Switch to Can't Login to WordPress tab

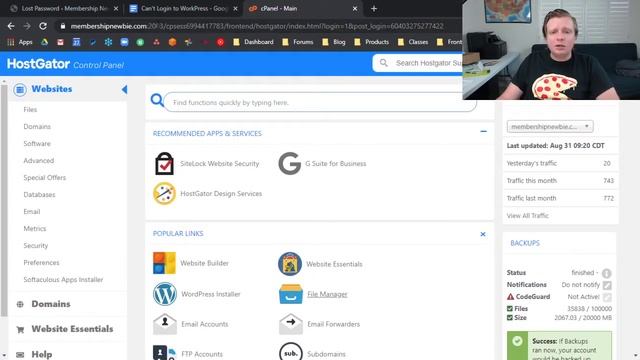click(x=183, y=9)
